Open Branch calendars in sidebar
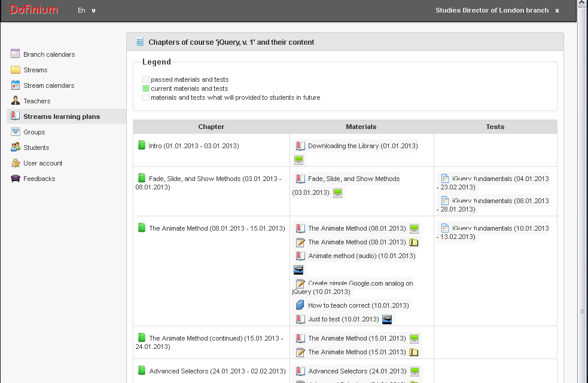The height and width of the screenshot is (383, 588). [x=49, y=54]
